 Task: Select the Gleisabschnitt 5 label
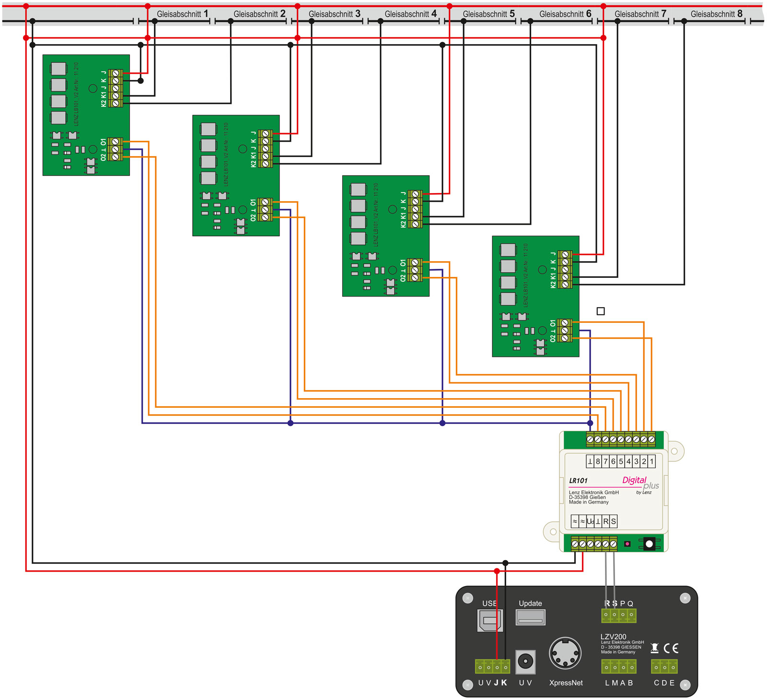point(488,14)
